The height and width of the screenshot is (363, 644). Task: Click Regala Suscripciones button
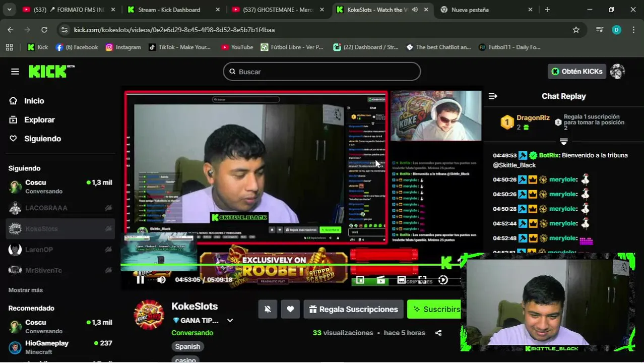353,309
